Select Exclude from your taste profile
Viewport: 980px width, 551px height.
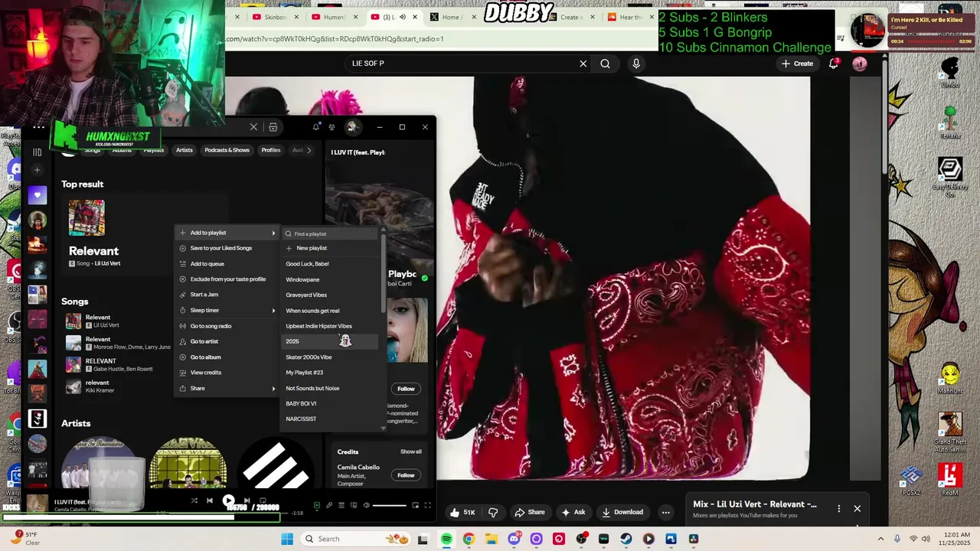(x=227, y=279)
